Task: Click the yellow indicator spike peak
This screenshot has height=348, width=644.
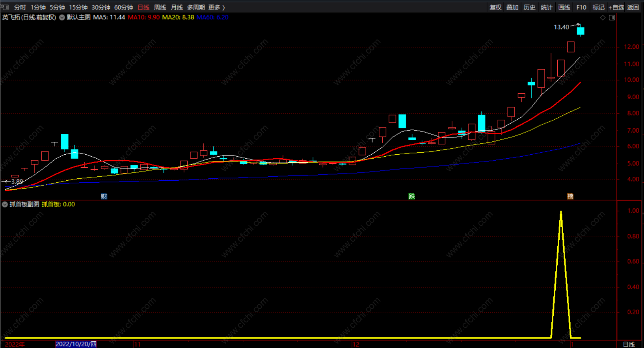Action: click(561, 212)
